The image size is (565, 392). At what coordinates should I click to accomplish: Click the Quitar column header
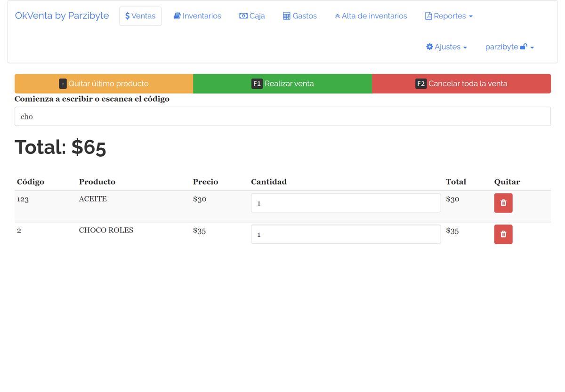[507, 182]
